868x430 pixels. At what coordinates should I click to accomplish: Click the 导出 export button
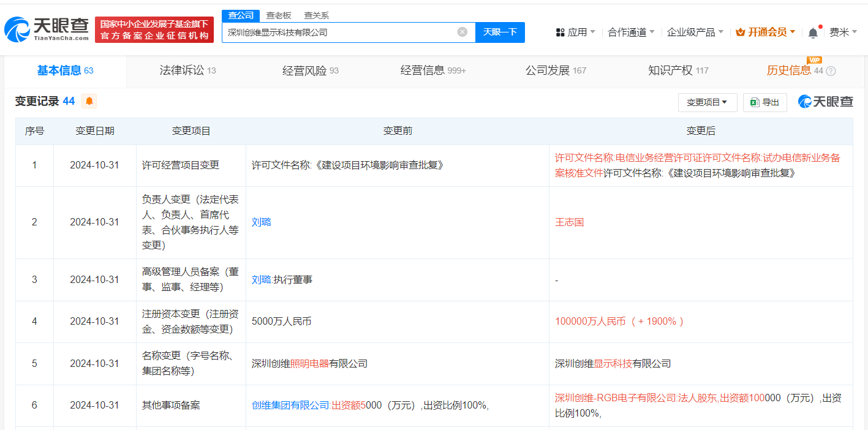pos(764,102)
